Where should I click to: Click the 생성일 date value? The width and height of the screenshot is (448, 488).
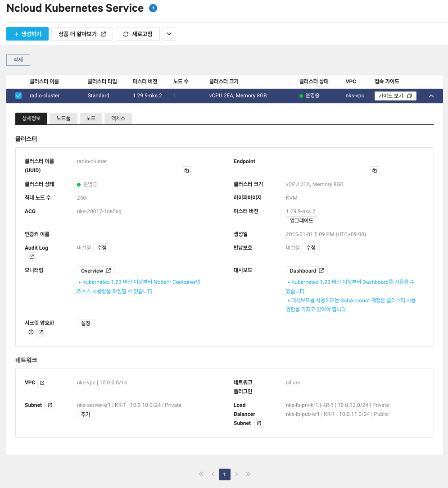[x=326, y=234]
